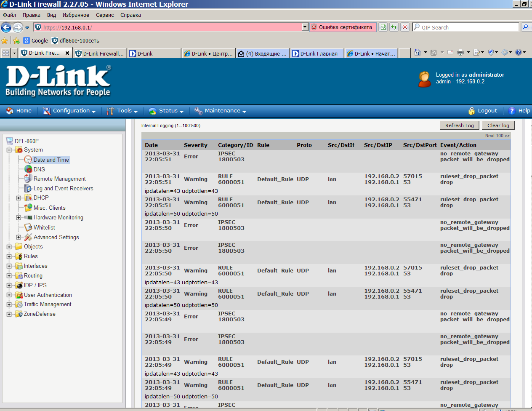Expand the Hardware Monitoring node
The image size is (532, 411).
point(19,218)
